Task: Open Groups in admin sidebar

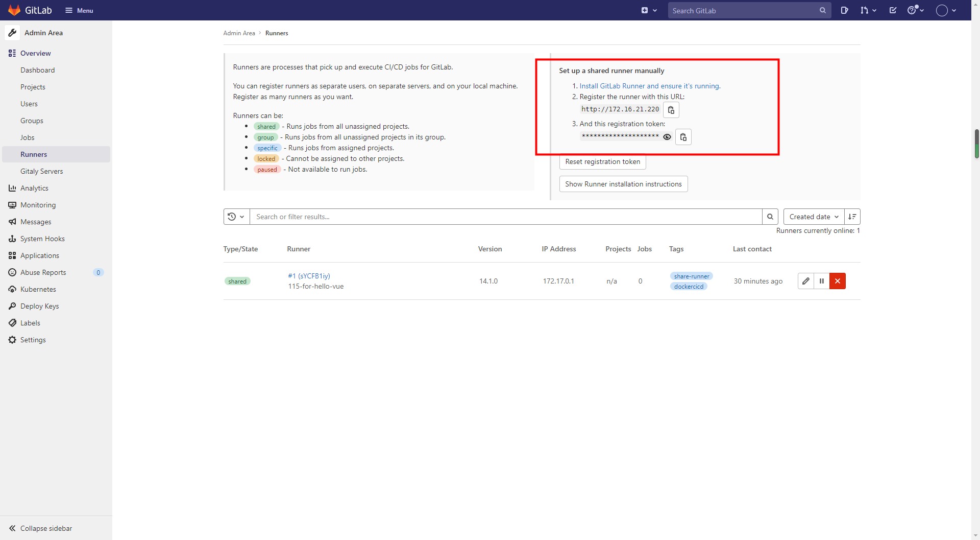Action: click(x=32, y=121)
